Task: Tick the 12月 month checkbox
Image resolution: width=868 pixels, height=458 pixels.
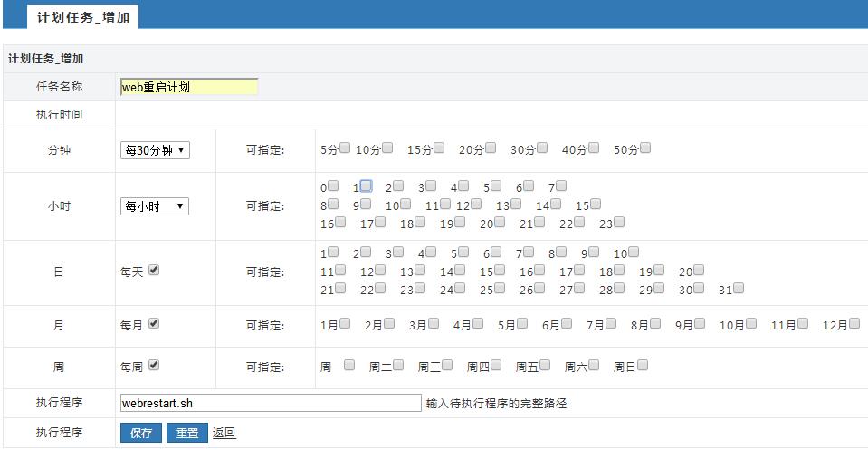Action: [854, 323]
